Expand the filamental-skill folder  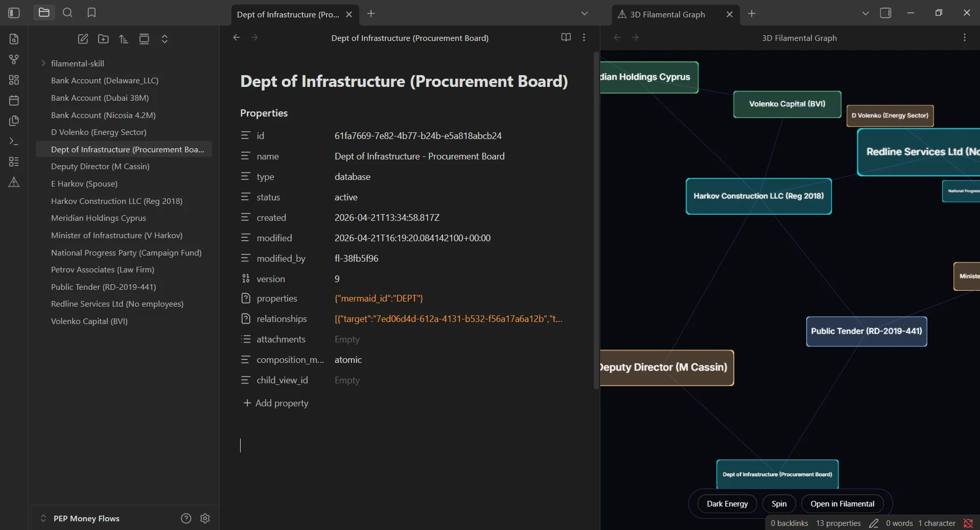[43, 63]
